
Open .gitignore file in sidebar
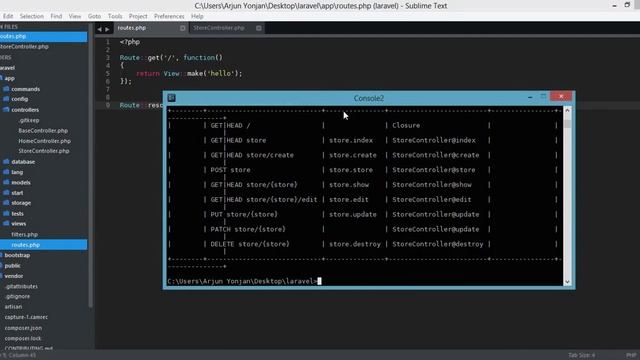click(17, 297)
